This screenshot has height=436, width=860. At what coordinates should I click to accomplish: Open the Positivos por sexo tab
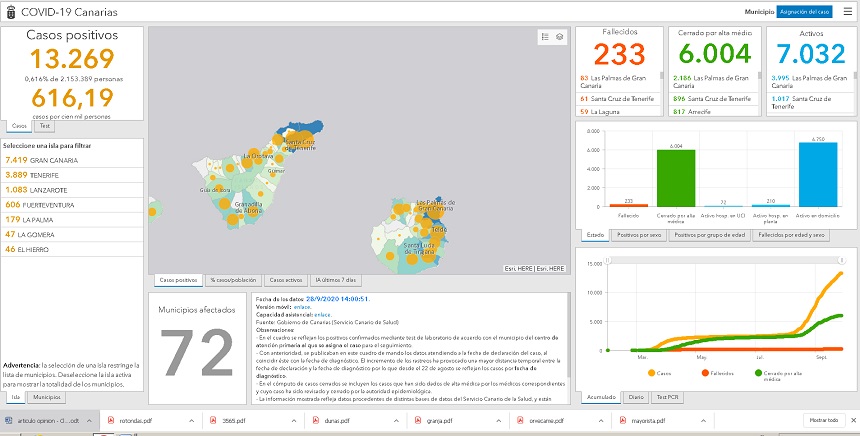640,235
